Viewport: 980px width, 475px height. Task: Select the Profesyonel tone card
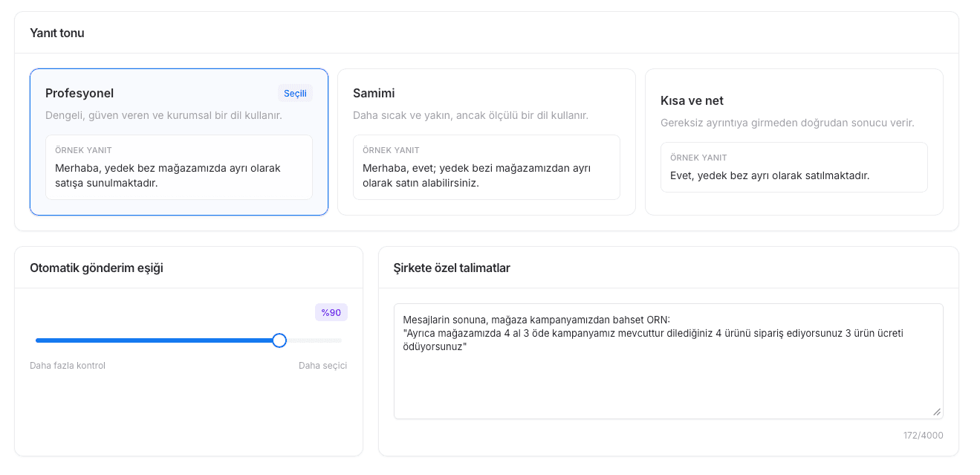tap(179, 142)
